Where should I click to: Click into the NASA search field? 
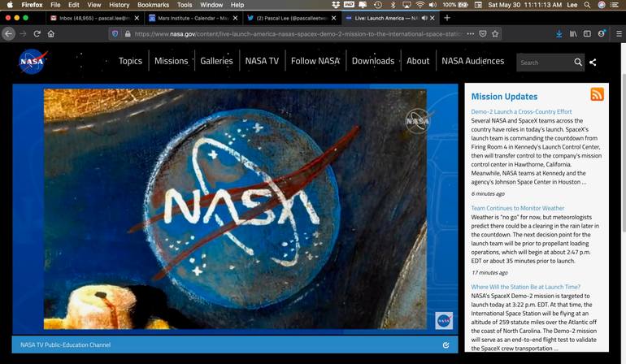tap(545, 63)
